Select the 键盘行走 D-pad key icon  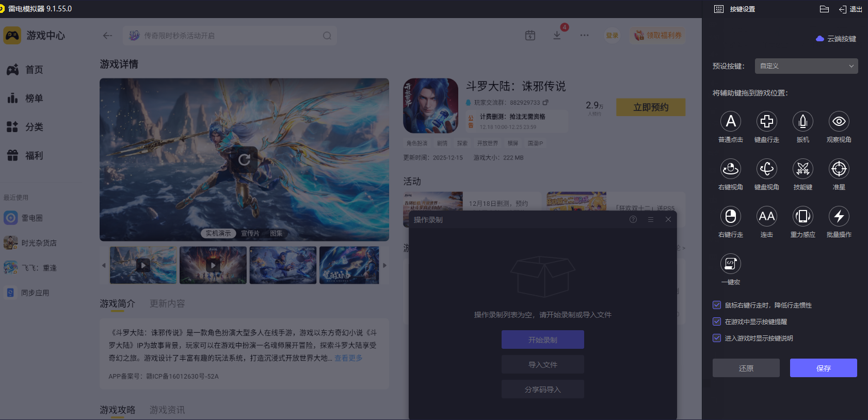pyautogui.click(x=767, y=121)
